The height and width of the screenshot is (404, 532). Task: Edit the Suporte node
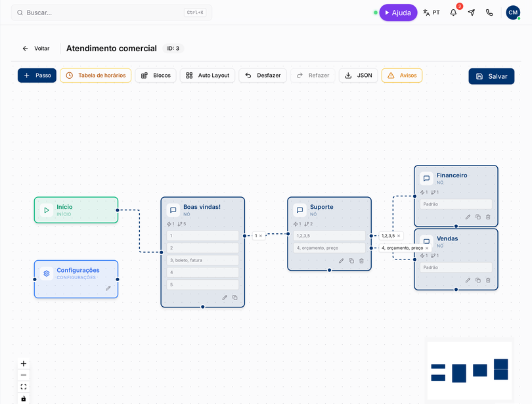click(342, 261)
